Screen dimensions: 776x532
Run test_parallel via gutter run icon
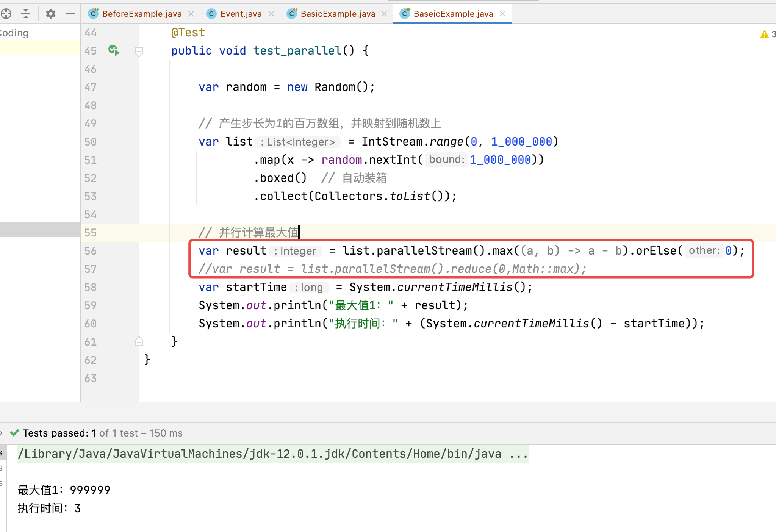pyautogui.click(x=113, y=50)
